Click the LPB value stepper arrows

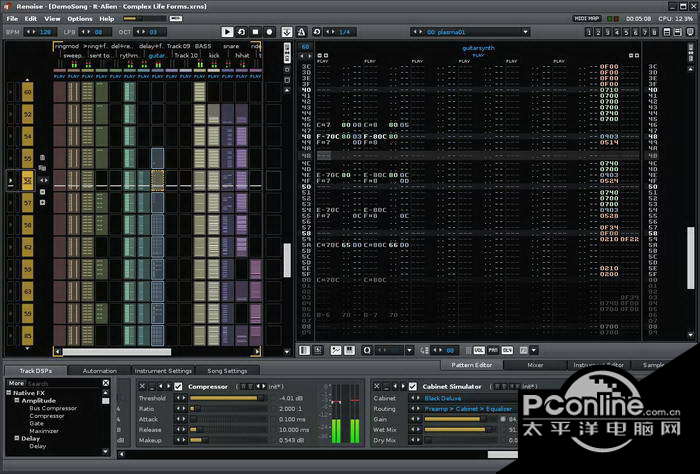86,32
